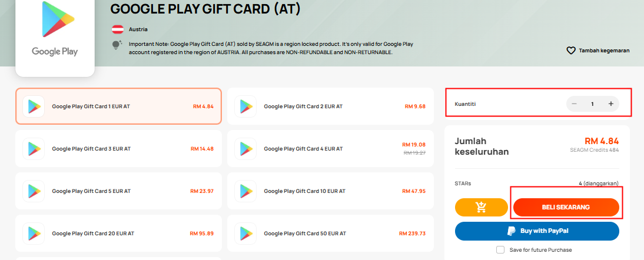Viewport: 644px width, 260px height.
Task: Select Google Play Gift Card 2 EUR AT
Action: click(x=330, y=106)
